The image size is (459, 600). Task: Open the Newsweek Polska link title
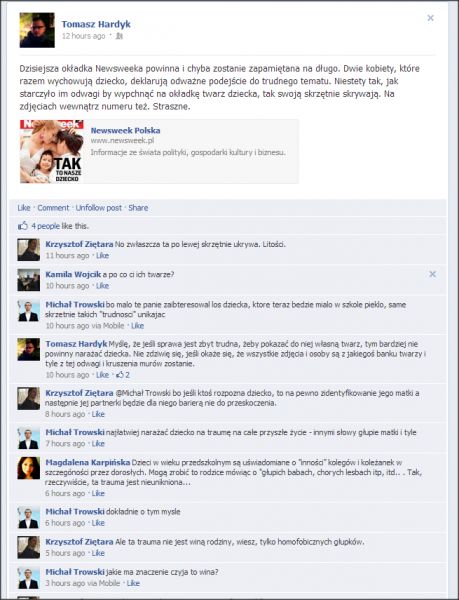(x=125, y=130)
